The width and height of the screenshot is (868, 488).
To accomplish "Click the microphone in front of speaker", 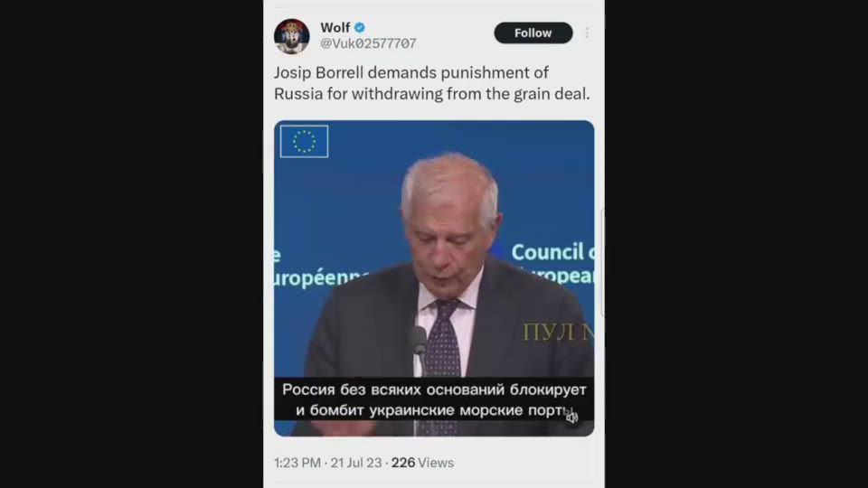I will click(x=419, y=344).
